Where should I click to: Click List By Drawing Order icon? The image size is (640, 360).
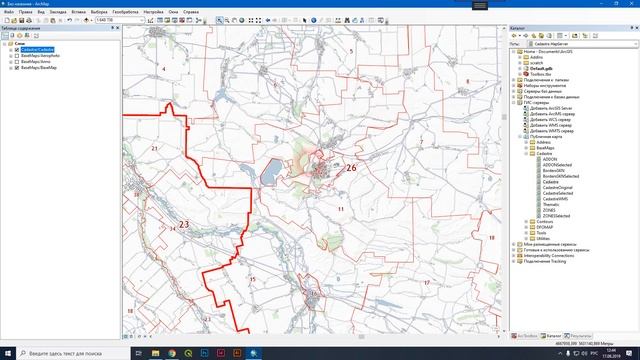5,36
